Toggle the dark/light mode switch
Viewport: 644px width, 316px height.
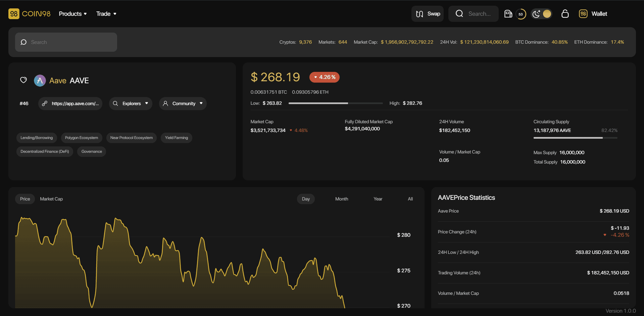click(541, 14)
